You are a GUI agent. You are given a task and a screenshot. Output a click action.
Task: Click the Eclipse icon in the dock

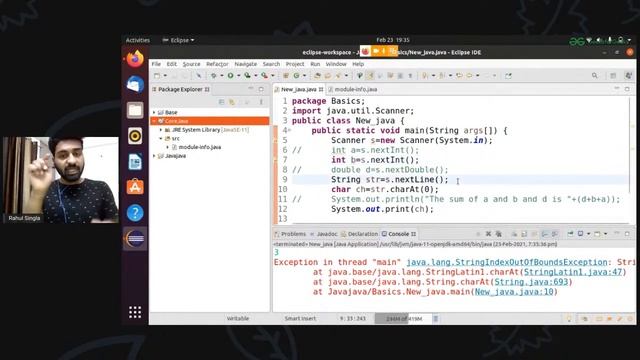pos(135,239)
